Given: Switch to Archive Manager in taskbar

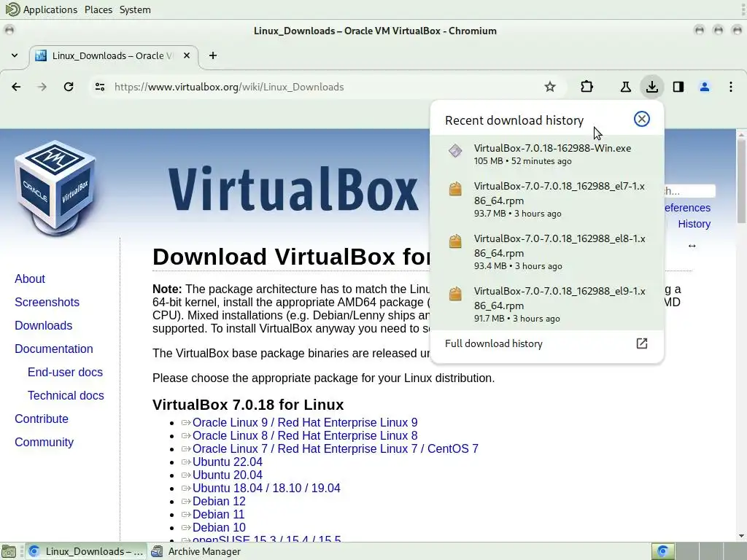Looking at the screenshot, I should point(196,551).
